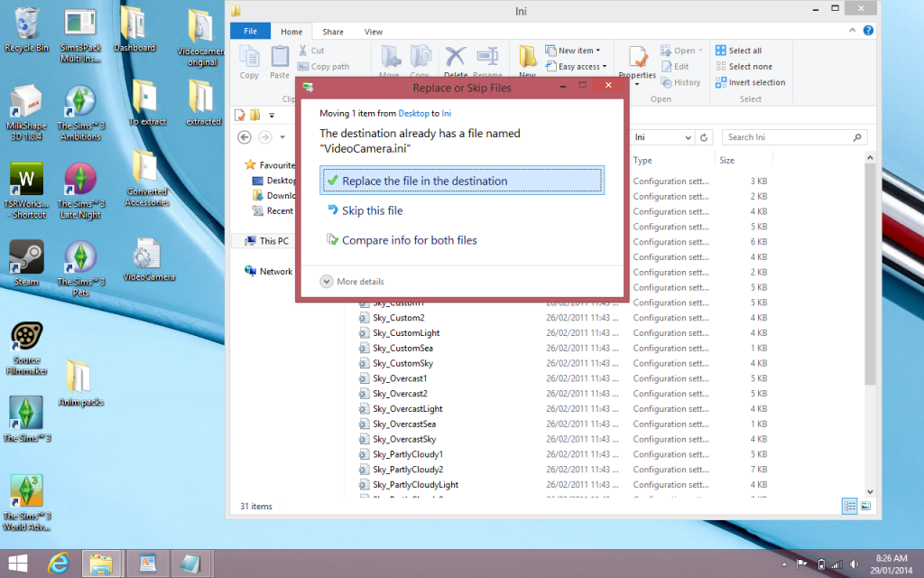Viewport: 924px width, 578px height.
Task: Open Internet Explorer from the taskbar
Action: [59, 564]
